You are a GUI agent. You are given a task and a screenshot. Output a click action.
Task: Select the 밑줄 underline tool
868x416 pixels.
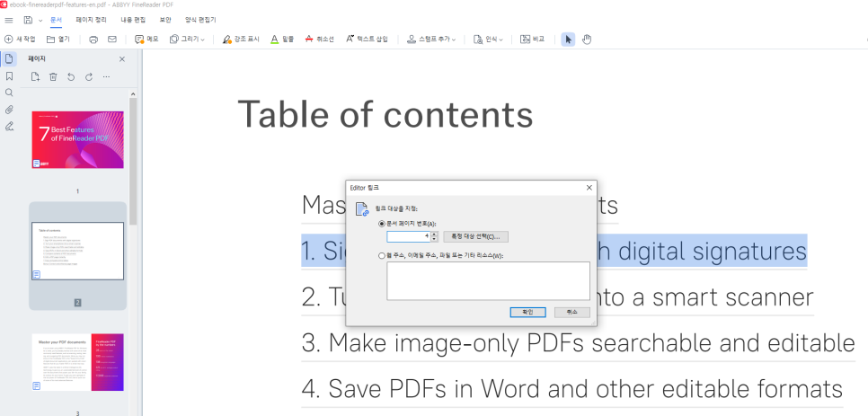[282, 40]
